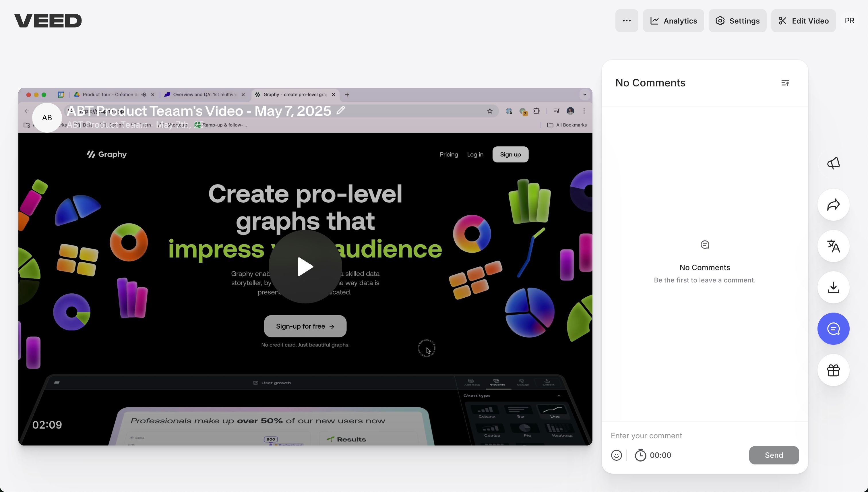The height and width of the screenshot is (492, 868).
Task: Focus the Enter your comment field
Action: pyautogui.click(x=704, y=435)
